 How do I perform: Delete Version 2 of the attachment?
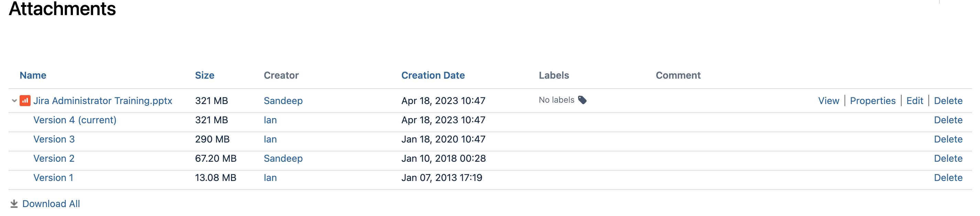[948, 158]
